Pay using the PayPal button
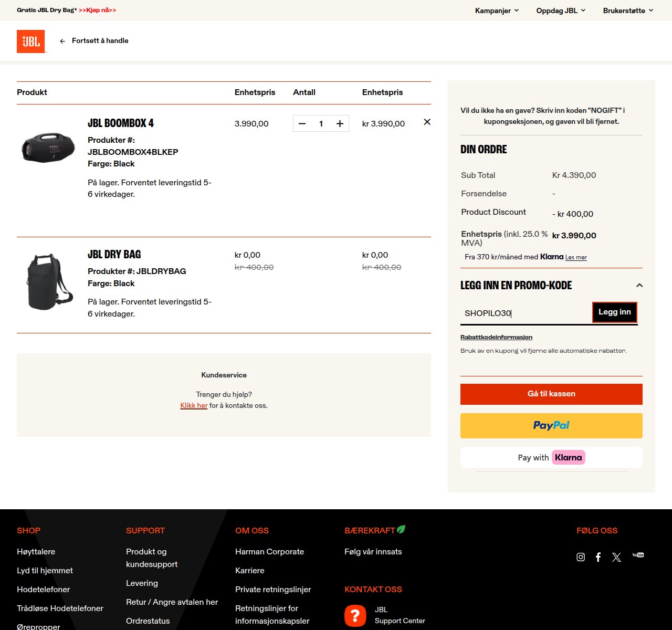Viewport: 672px width, 630px height. tap(551, 425)
